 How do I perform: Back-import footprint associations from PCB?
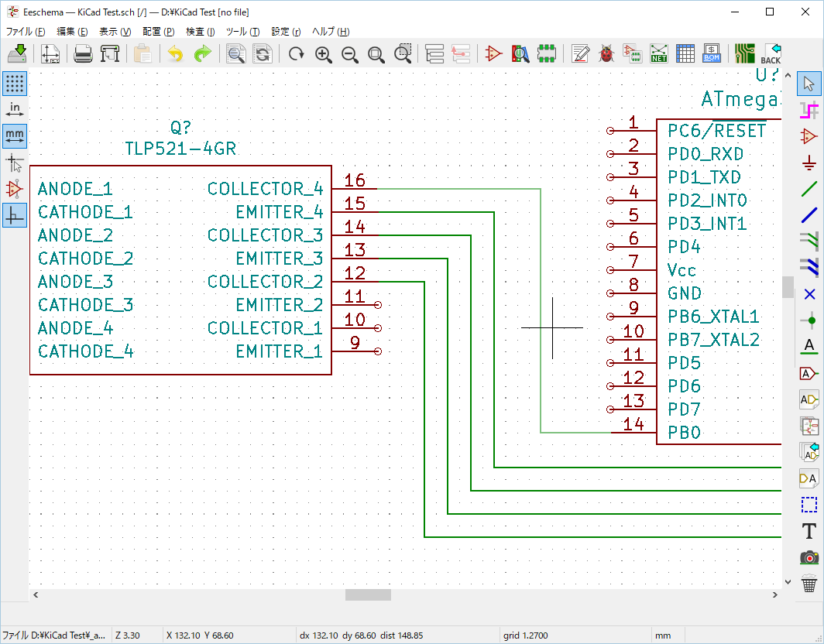click(x=771, y=53)
